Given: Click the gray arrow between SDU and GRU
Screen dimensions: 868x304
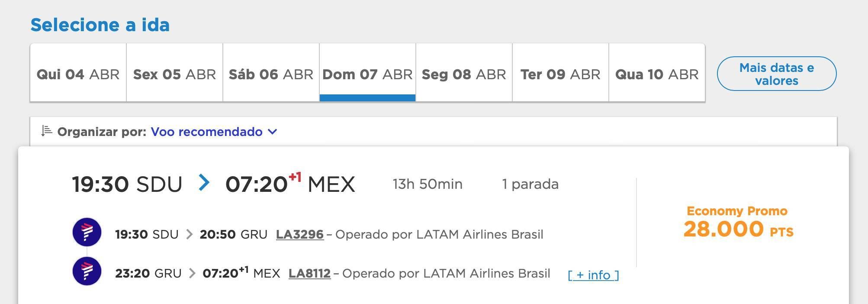Looking at the screenshot, I should (x=189, y=234).
